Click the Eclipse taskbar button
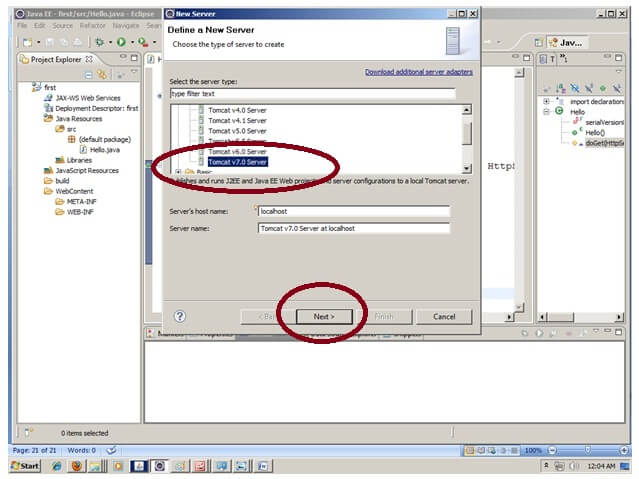This screenshot has height=479, width=639. (159, 466)
